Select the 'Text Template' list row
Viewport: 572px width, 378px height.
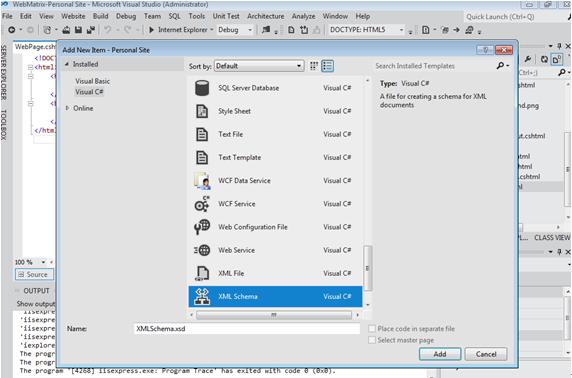275,158
